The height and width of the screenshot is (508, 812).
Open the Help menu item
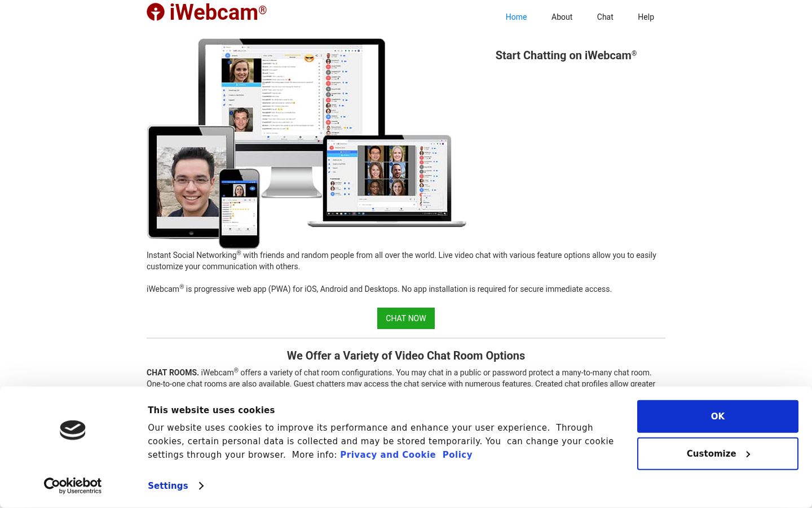click(x=646, y=17)
